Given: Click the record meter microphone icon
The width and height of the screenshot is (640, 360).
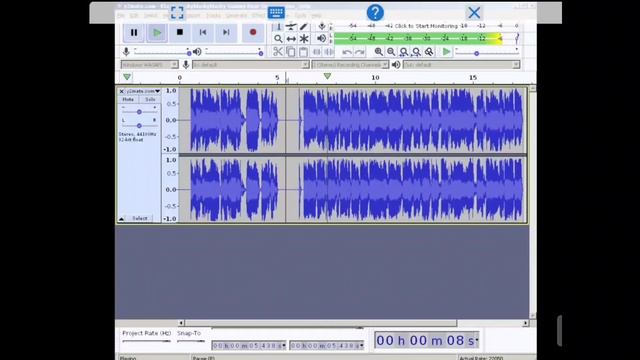Looking at the screenshot, I should [x=322, y=27].
